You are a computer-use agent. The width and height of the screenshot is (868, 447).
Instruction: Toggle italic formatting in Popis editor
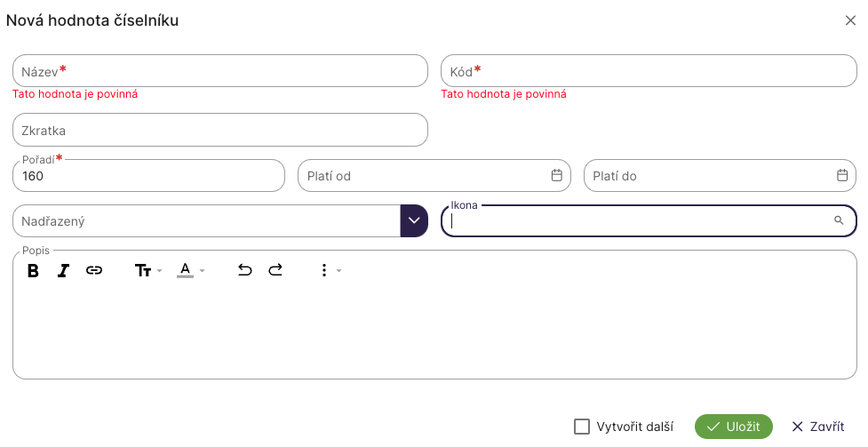tap(63, 271)
